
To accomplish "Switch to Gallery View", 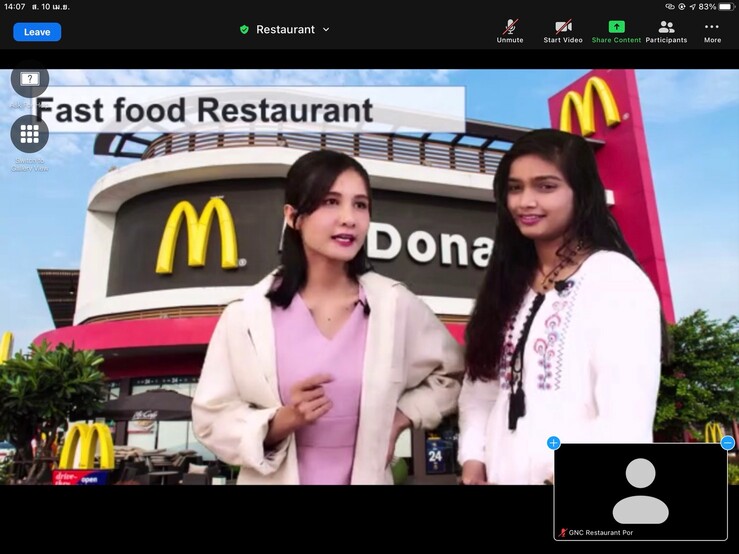I will [30, 134].
